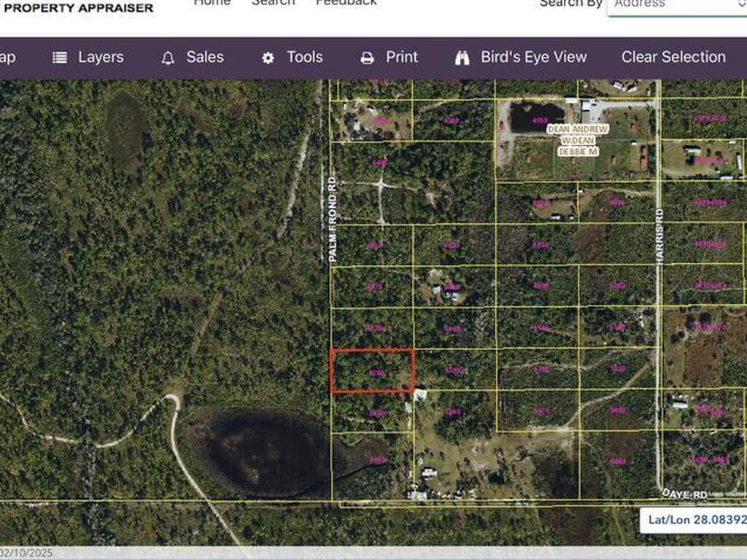Click the Clear Selection button
Viewport: 747px width, 560px height.
pos(673,57)
